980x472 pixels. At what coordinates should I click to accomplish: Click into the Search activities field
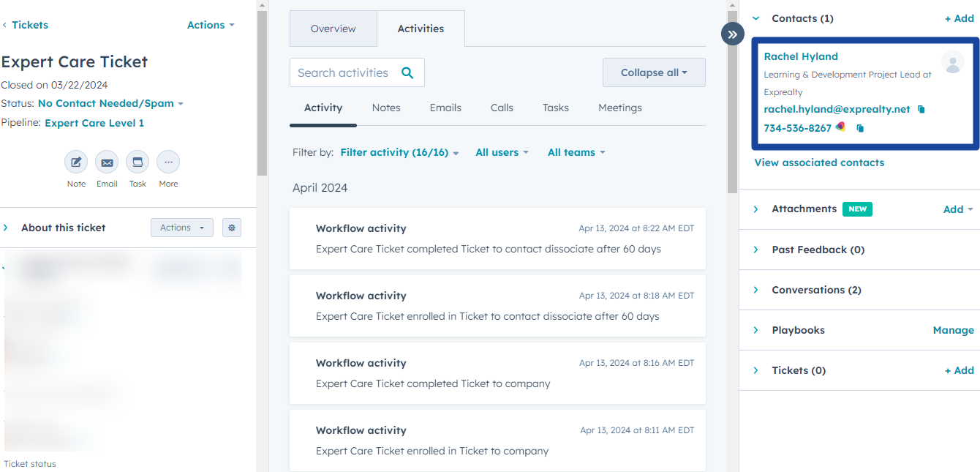click(x=344, y=72)
